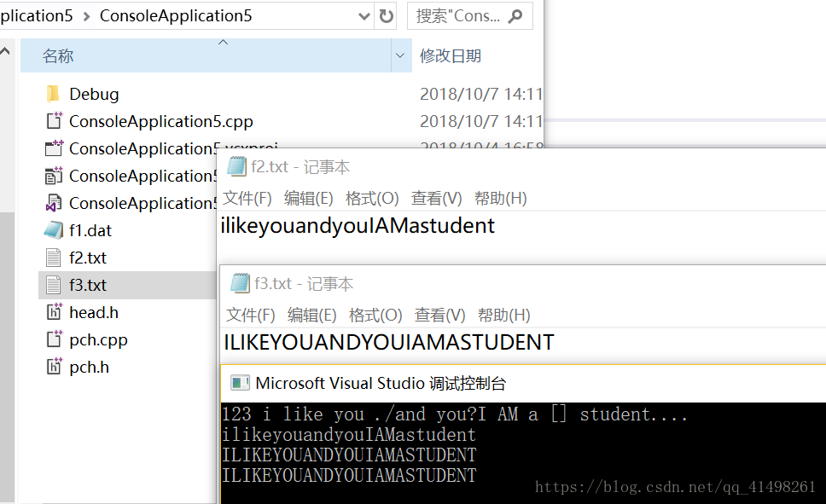Click the f3.txt - 记事本 window title
Viewport: 826px width, 504px height.
[304, 284]
